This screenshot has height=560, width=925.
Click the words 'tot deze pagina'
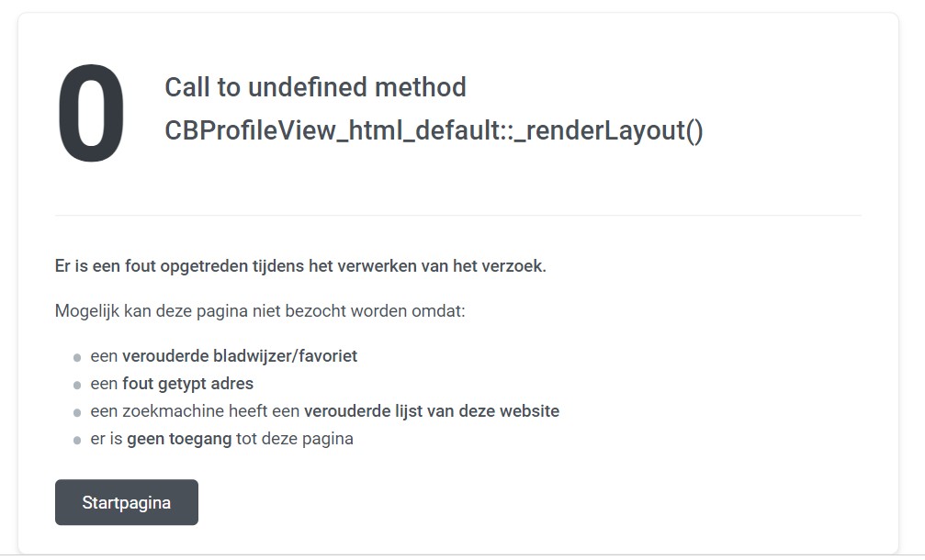(294, 439)
